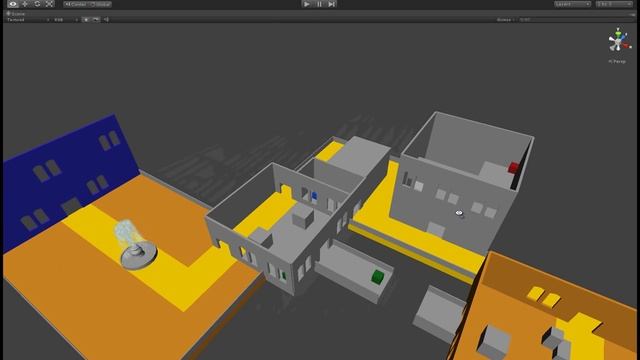Toggle the Persp projection label
The image size is (640, 360).
point(617,62)
